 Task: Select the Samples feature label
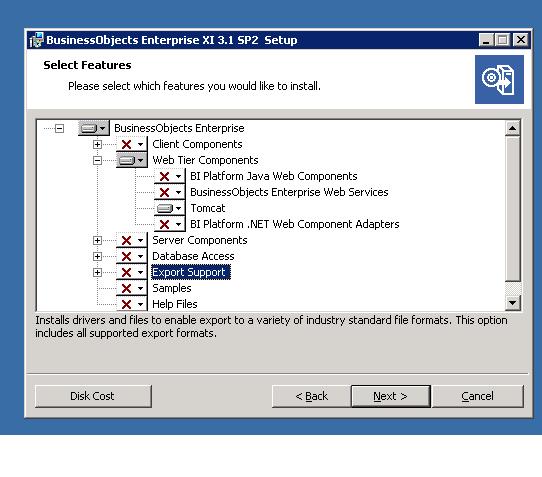tap(172, 288)
